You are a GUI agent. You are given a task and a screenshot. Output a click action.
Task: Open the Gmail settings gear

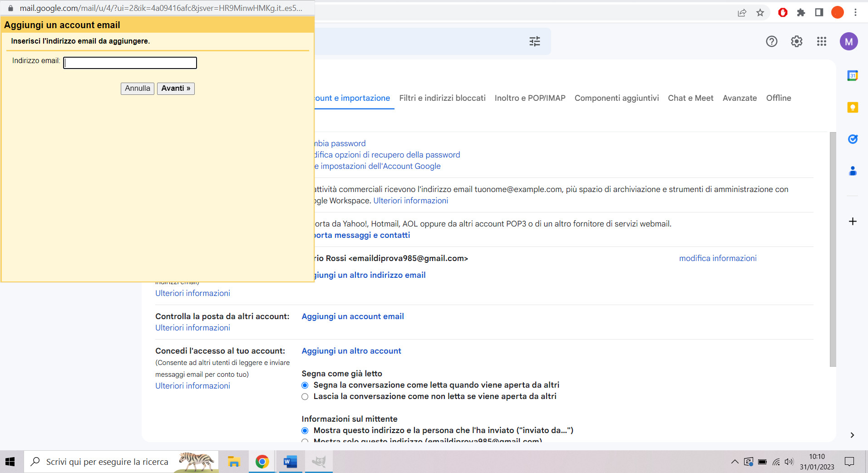[x=796, y=41]
